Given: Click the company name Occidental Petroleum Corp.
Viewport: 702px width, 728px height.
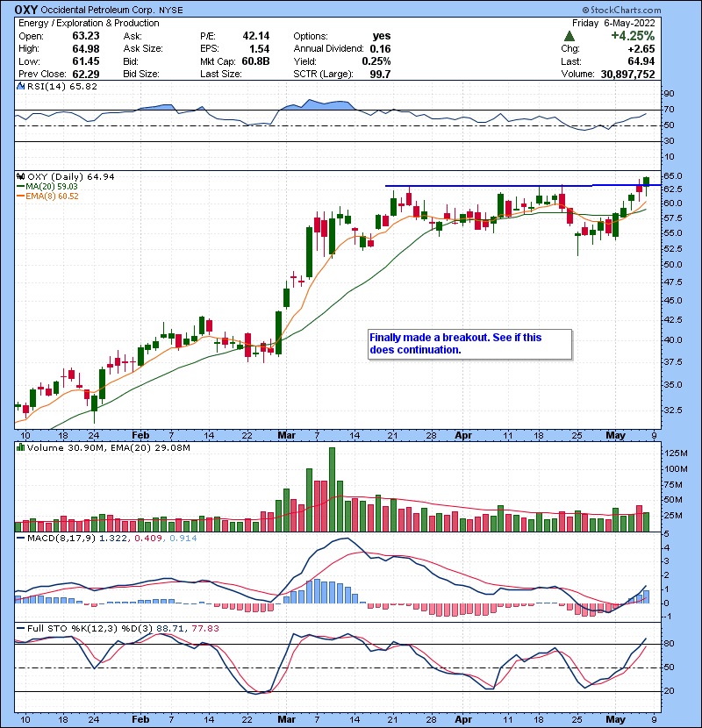Looking at the screenshot, I should pyautogui.click(x=98, y=10).
